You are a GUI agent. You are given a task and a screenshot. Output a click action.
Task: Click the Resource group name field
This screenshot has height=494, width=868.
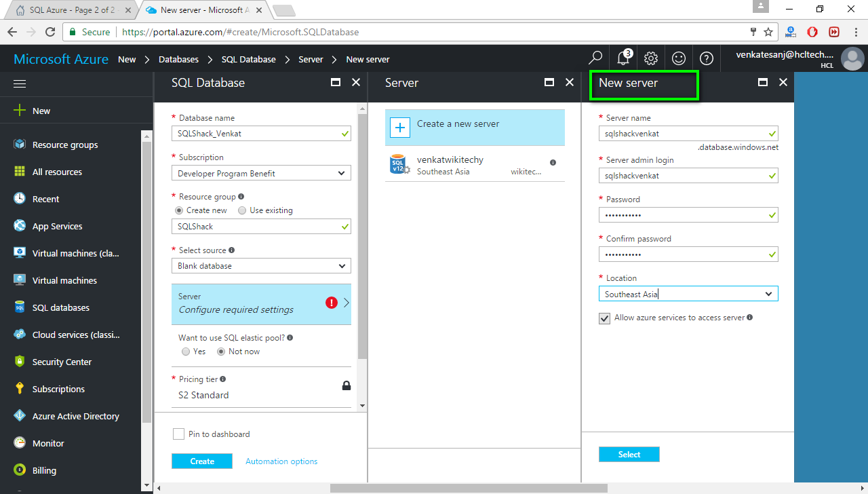[x=261, y=227]
